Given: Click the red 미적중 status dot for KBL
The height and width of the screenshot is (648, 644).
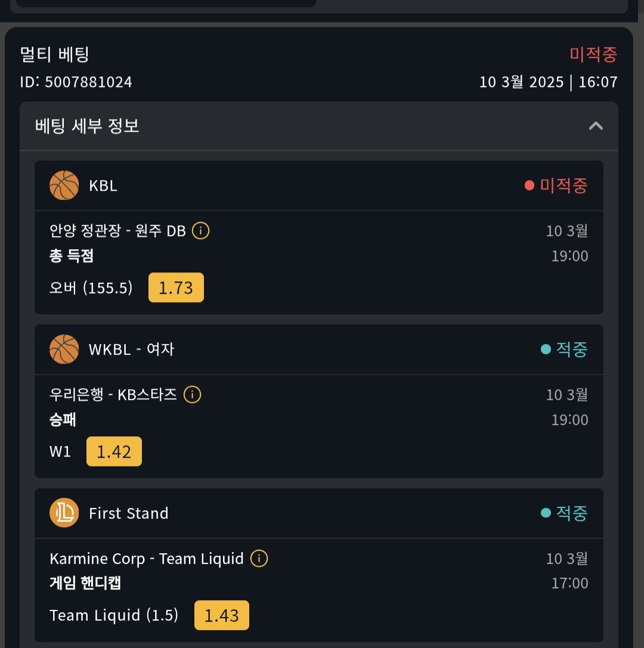Looking at the screenshot, I should pos(529,185).
